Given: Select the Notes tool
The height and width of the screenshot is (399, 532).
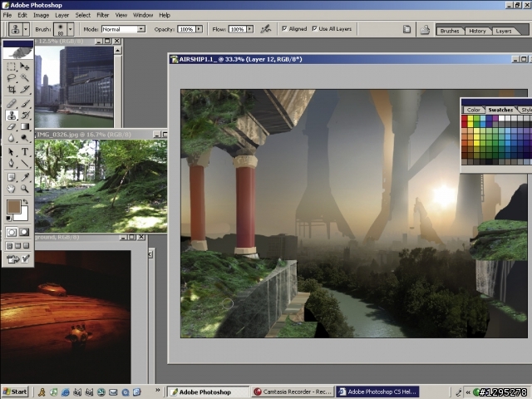Looking at the screenshot, I should (x=11, y=177).
